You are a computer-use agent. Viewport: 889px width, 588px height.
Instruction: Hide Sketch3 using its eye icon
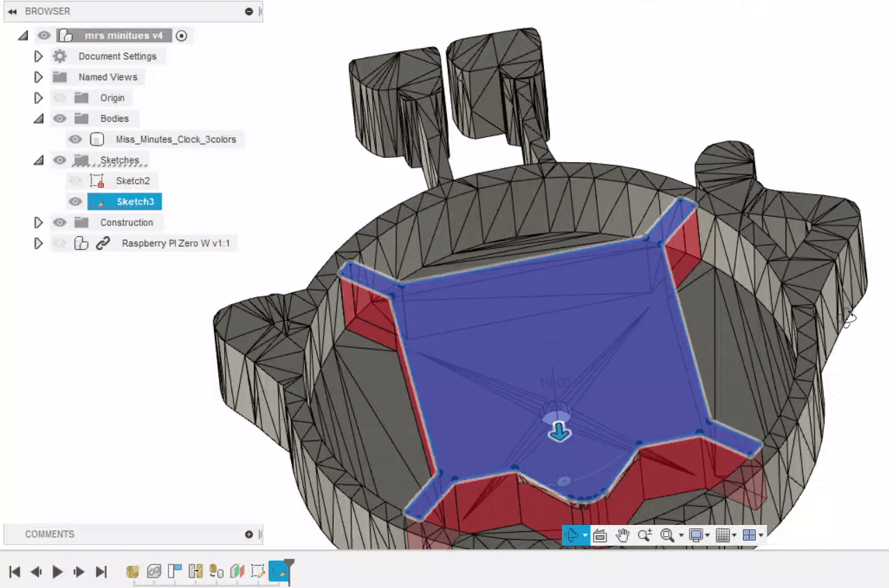(x=75, y=201)
